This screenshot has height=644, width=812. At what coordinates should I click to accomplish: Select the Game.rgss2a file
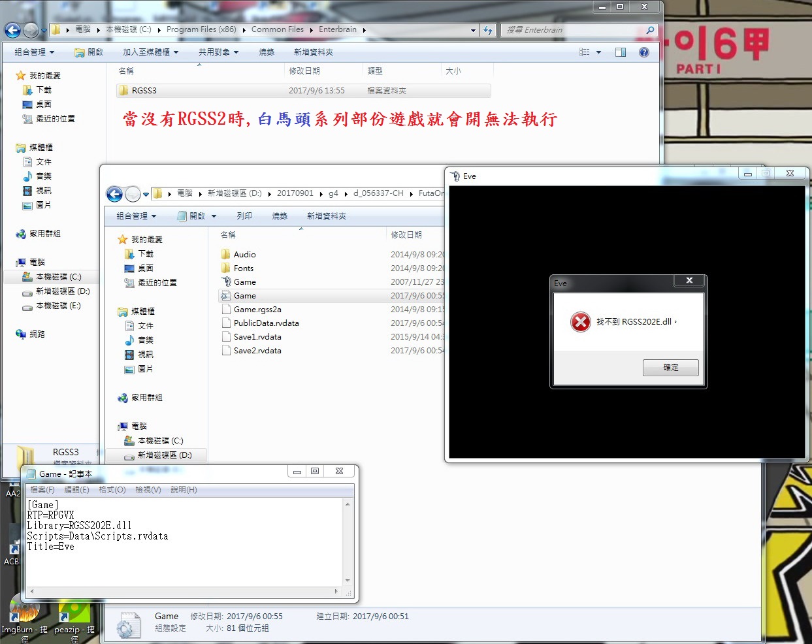pyautogui.click(x=257, y=310)
